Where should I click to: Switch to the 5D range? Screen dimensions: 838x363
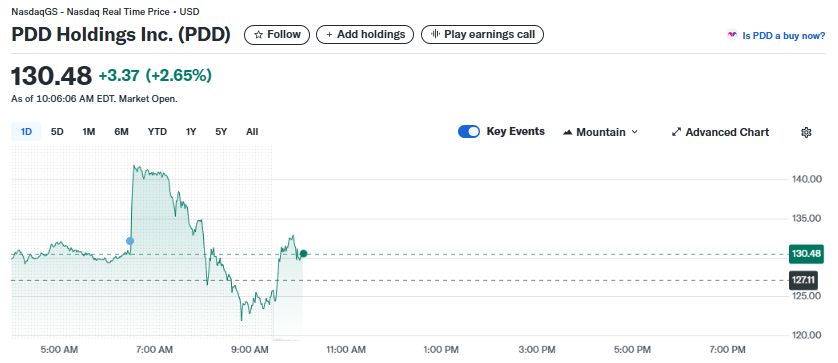[57, 132]
